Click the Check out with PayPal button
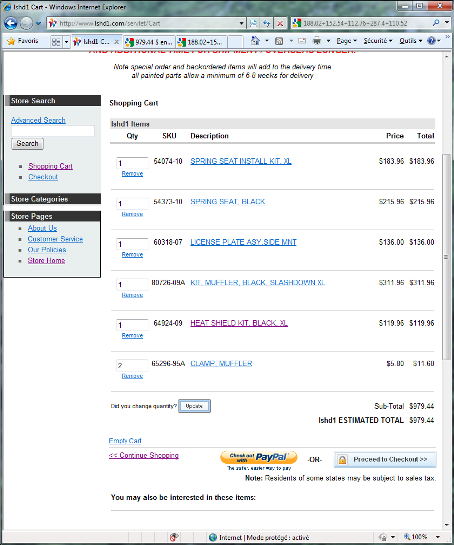Screen dimensions: 454x545 pos(259,457)
